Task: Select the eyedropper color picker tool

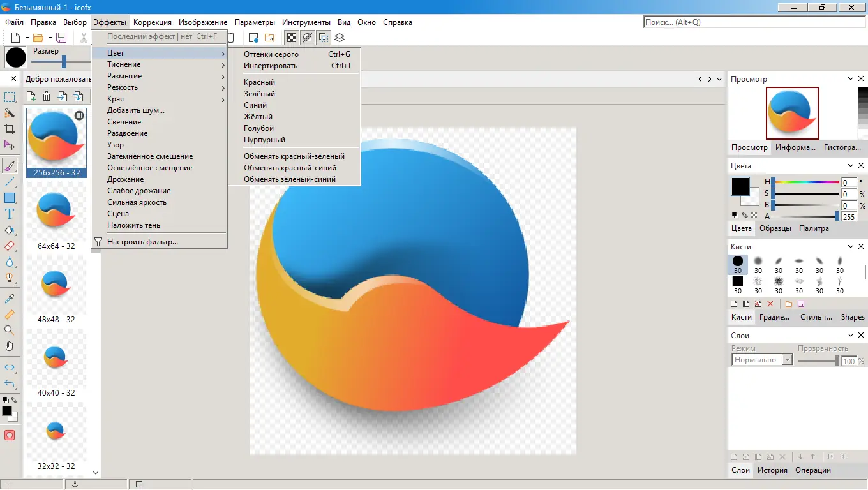Action: [10, 299]
